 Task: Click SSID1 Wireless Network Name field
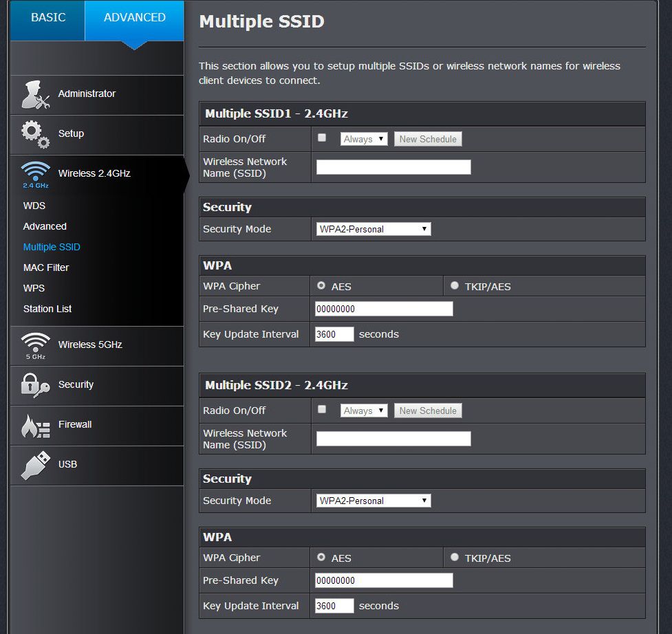pyautogui.click(x=393, y=167)
